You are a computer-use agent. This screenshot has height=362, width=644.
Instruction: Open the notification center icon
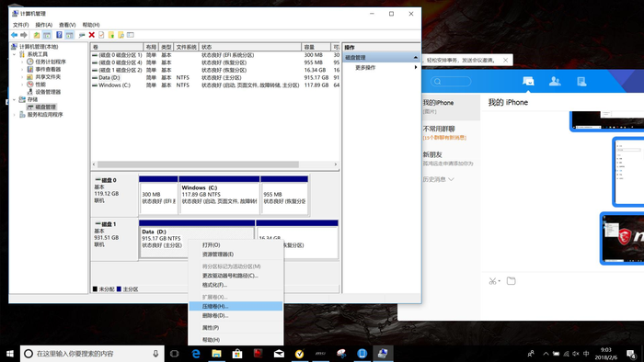[630, 354]
